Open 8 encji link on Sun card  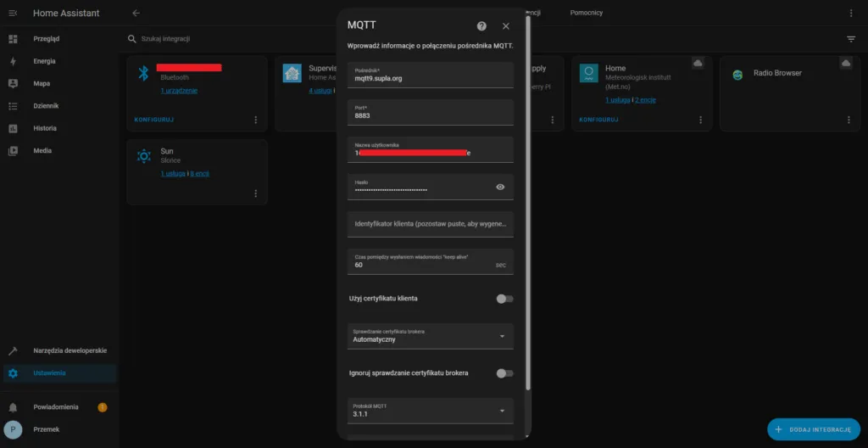[x=200, y=174]
